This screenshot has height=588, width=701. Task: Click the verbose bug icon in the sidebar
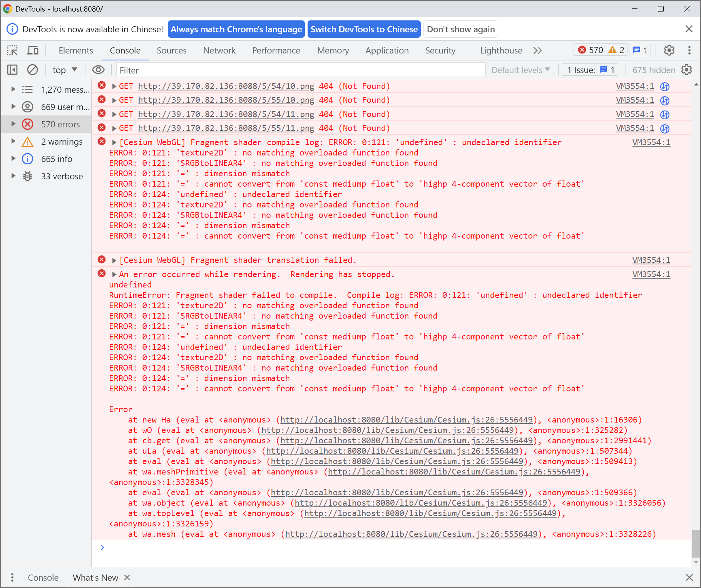pyautogui.click(x=27, y=176)
